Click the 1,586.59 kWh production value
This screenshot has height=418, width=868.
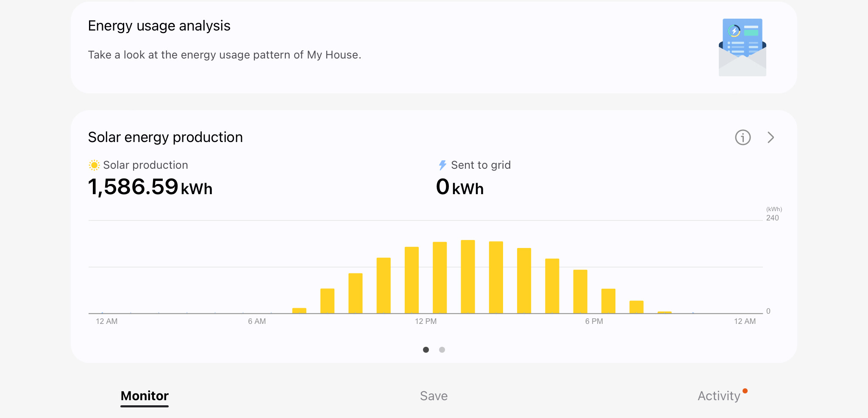point(150,187)
